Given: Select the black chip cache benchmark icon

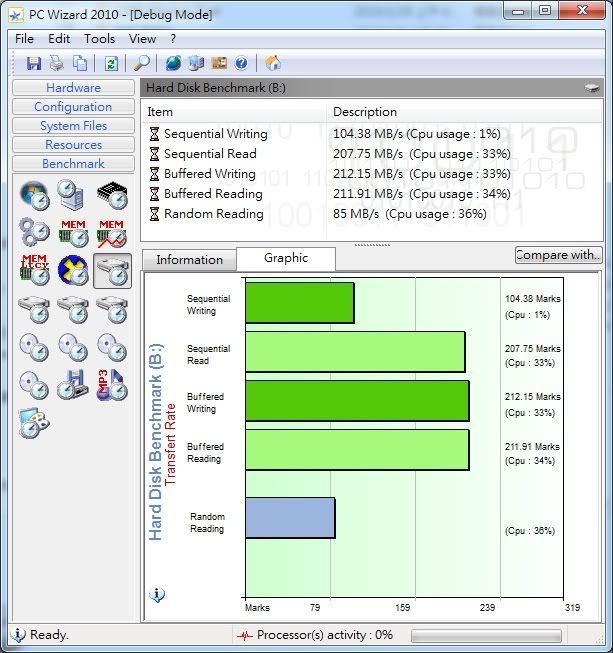Looking at the screenshot, I should (x=112, y=195).
